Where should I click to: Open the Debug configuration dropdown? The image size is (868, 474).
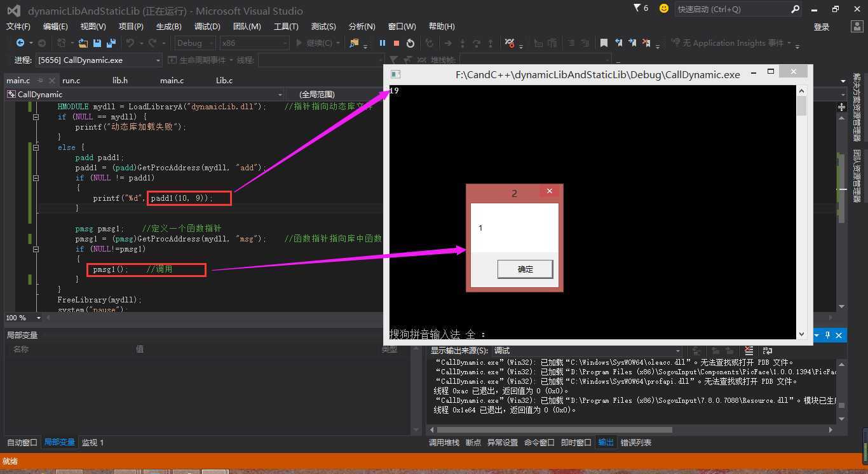pos(195,43)
